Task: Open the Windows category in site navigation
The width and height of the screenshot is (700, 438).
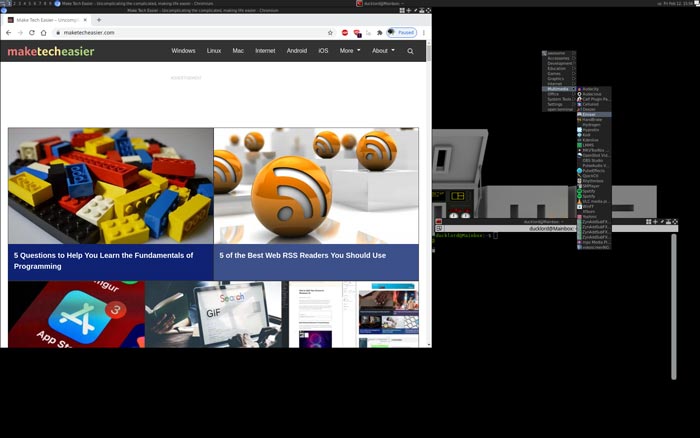Action: (183, 51)
